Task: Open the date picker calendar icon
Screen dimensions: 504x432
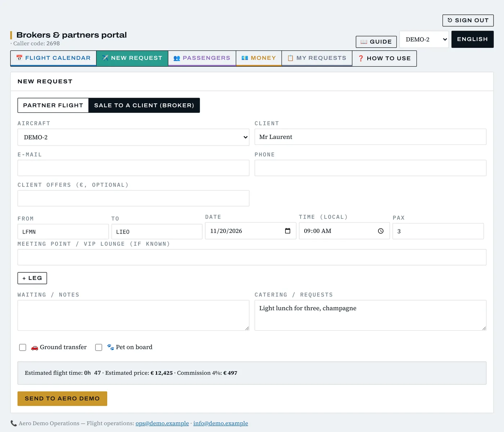Action: 288,231
